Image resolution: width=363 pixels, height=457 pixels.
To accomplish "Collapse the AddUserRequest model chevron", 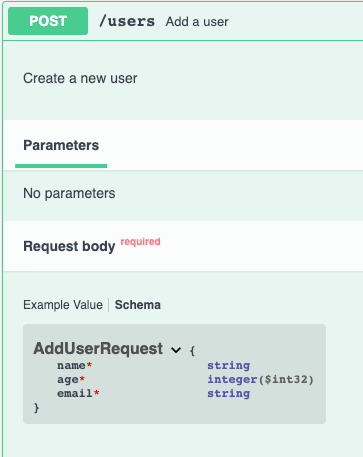I will pos(176,350).
